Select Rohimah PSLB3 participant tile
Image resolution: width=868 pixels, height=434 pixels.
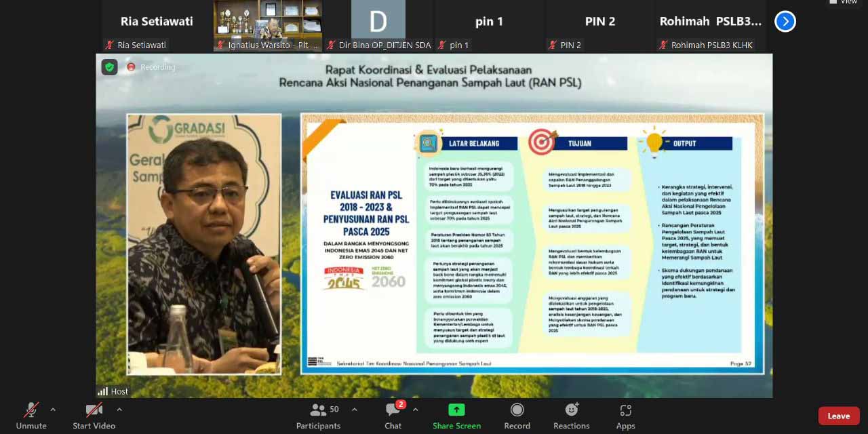click(710, 26)
